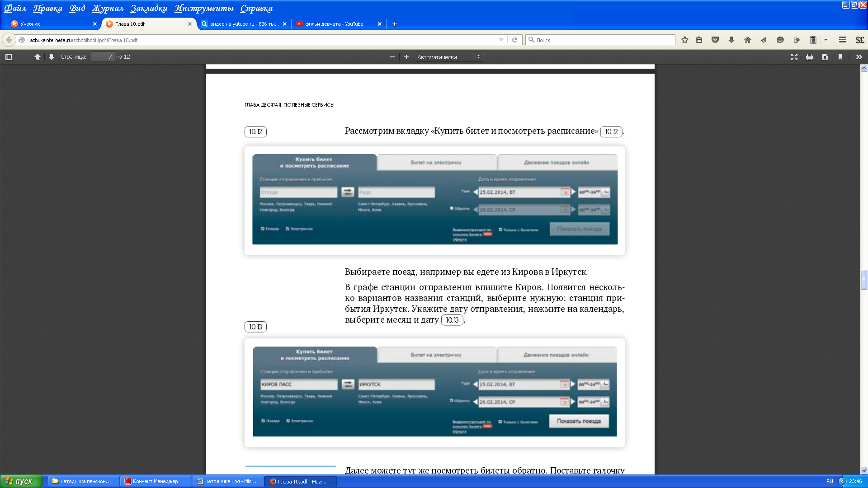Open the Вид menu
Screen dimensions: 868x488
tap(77, 8)
